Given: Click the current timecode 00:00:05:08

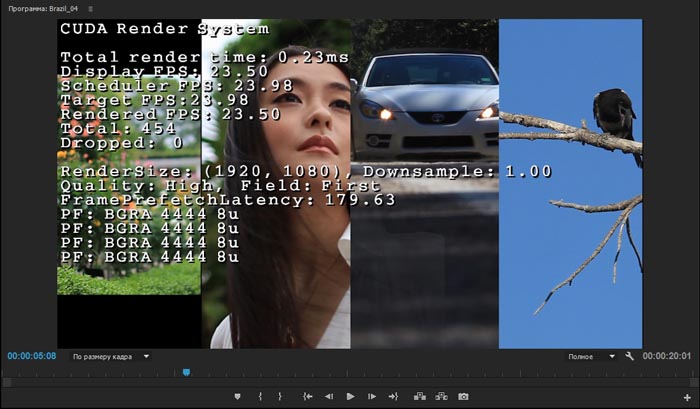Looking at the screenshot, I should (x=32, y=356).
